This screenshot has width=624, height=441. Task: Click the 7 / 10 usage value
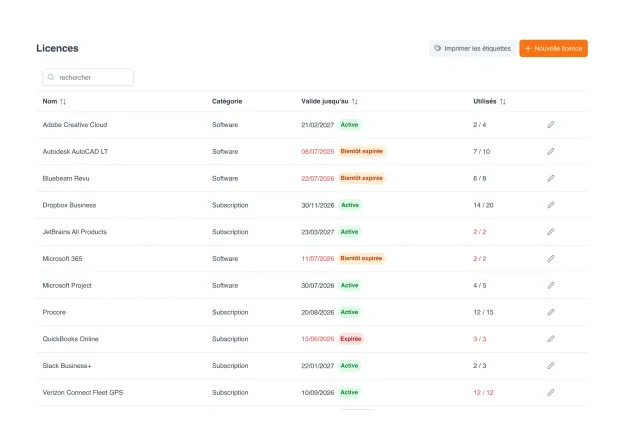tap(482, 152)
